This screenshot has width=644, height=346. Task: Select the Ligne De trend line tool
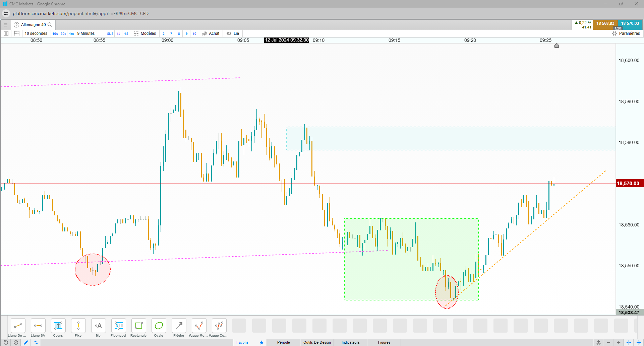click(x=18, y=326)
